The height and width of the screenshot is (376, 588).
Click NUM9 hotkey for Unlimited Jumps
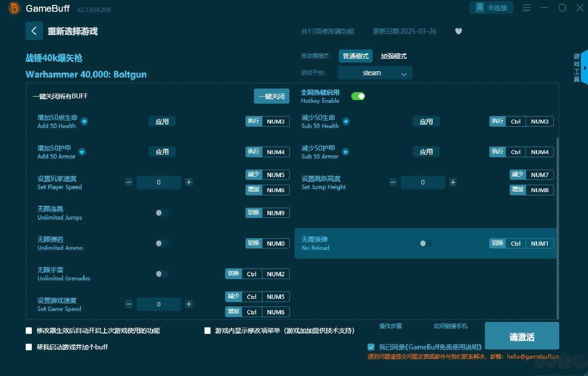[x=267, y=213]
